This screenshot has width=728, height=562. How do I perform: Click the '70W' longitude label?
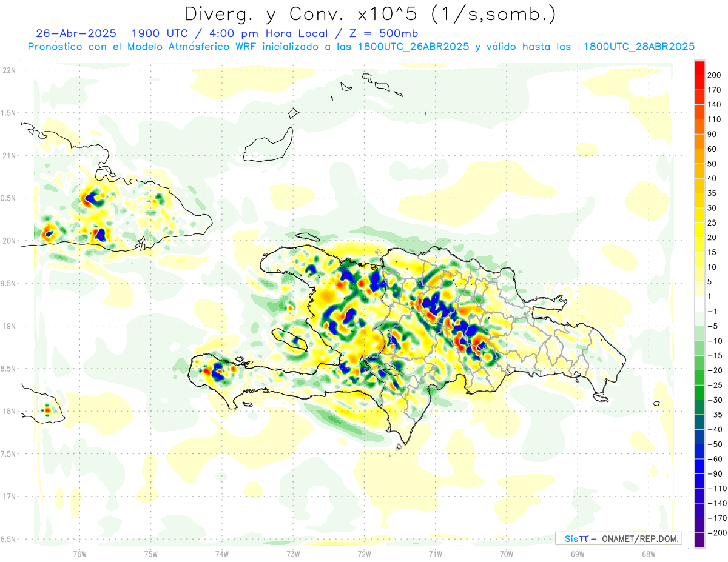[x=507, y=554]
